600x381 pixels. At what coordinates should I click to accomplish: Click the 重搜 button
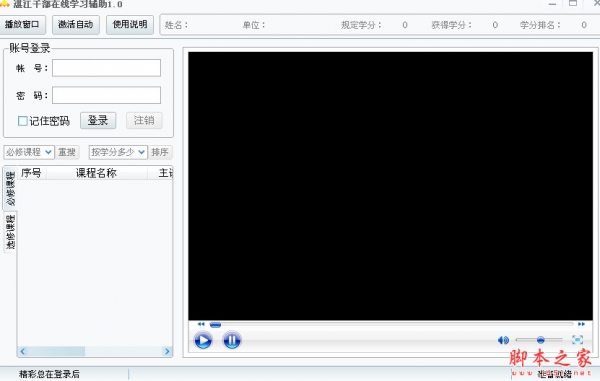(x=67, y=152)
